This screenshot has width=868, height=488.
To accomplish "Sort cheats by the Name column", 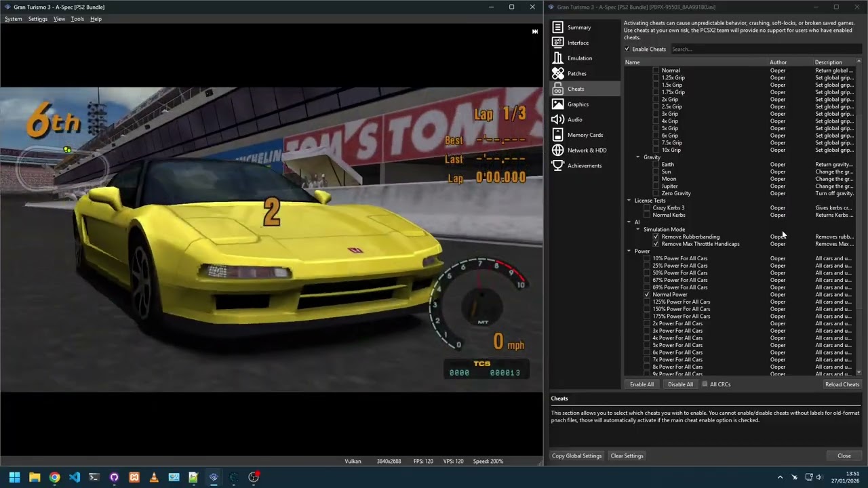I will click(696, 62).
